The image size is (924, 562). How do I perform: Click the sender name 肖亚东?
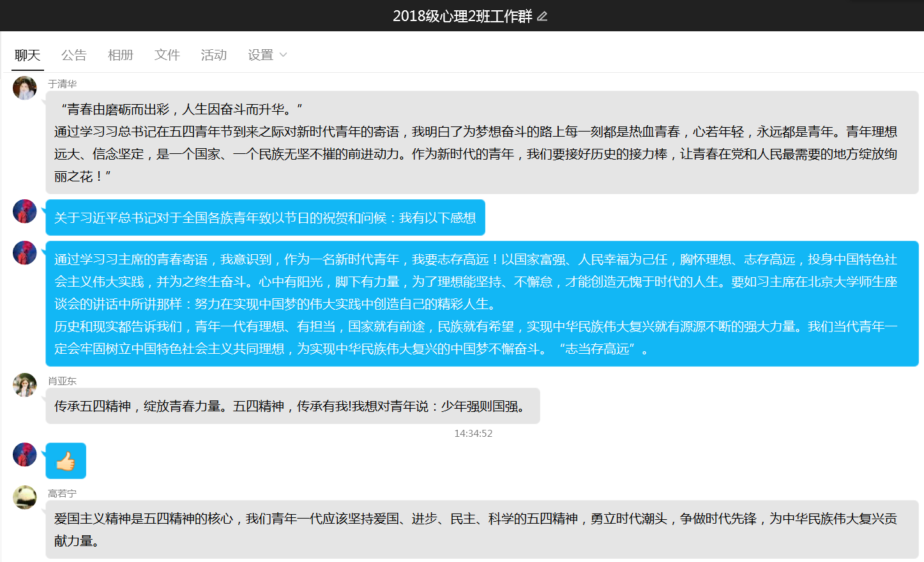(x=63, y=381)
